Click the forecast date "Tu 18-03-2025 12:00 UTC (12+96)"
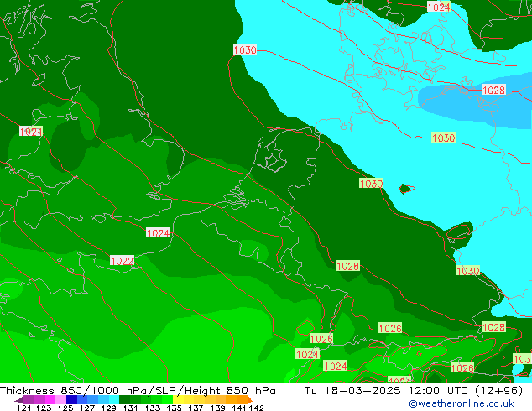532x411 pixels. coord(414,391)
